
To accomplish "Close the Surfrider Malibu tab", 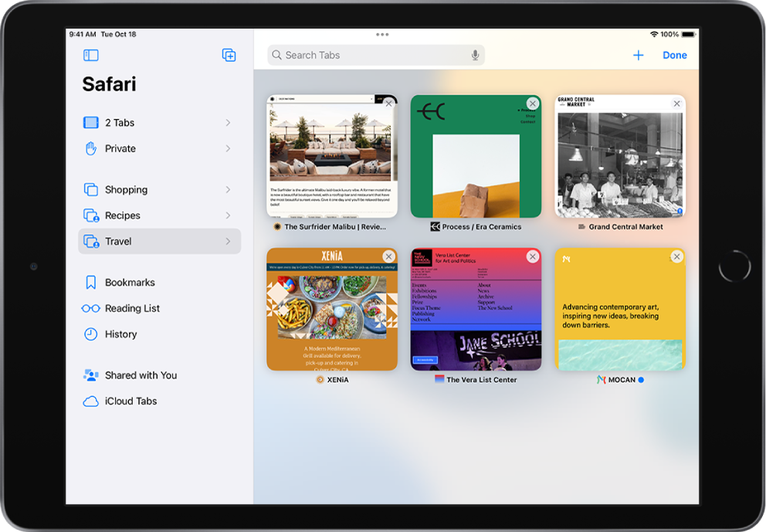I will [388, 103].
